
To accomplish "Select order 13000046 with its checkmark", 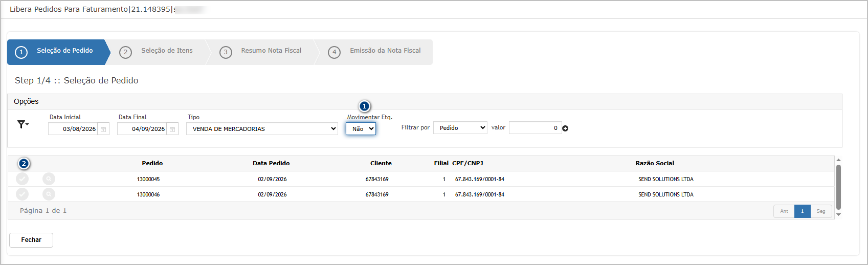I will point(22,194).
